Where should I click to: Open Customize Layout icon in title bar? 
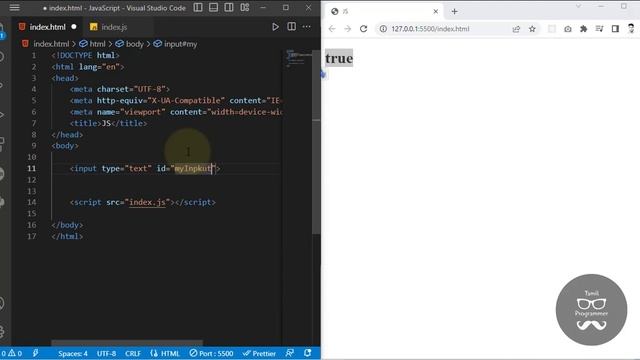pos(245,7)
